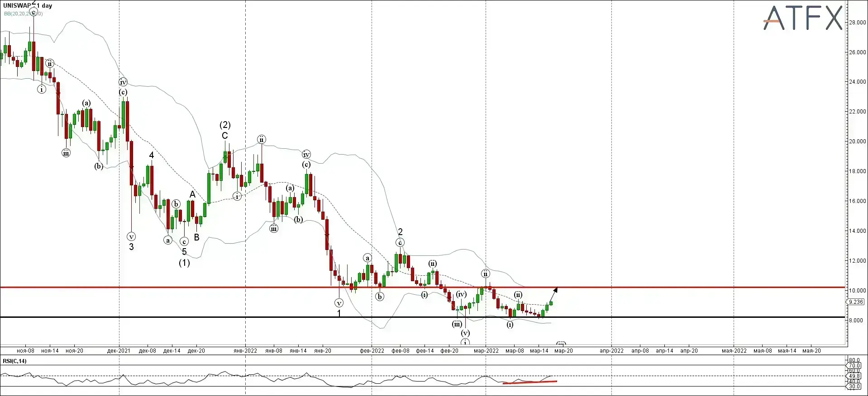
Task: Click the 16.000 price axis label
Action: click(x=857, y=201)
